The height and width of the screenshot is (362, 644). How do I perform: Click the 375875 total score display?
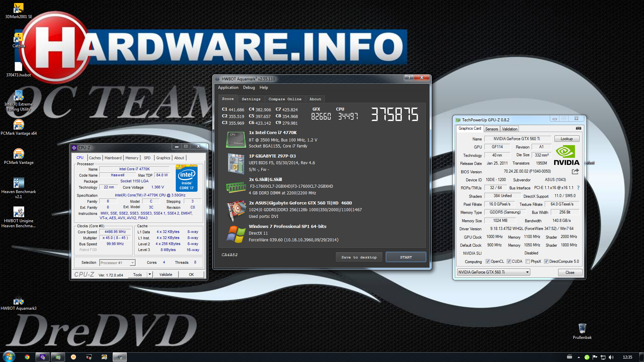click(395, 114)
